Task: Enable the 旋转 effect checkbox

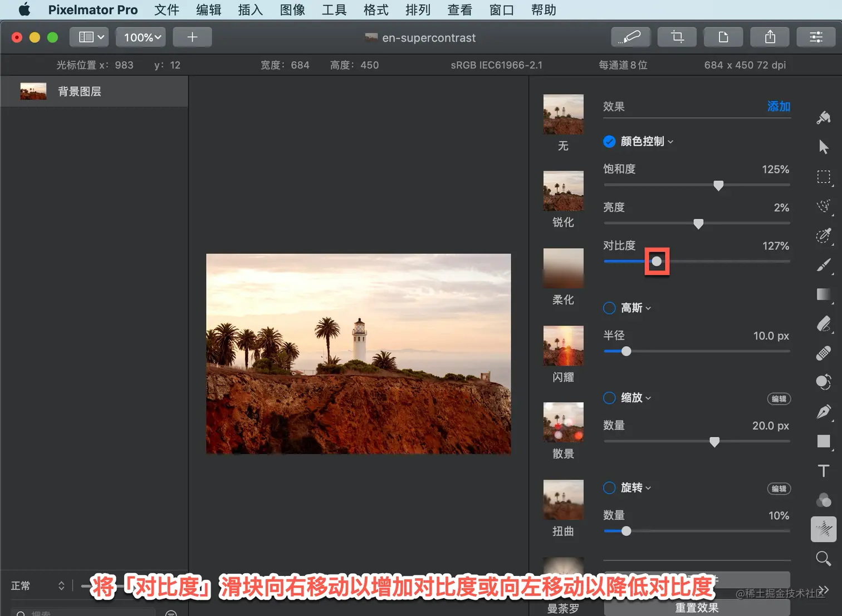Action: tap(609, 488)
